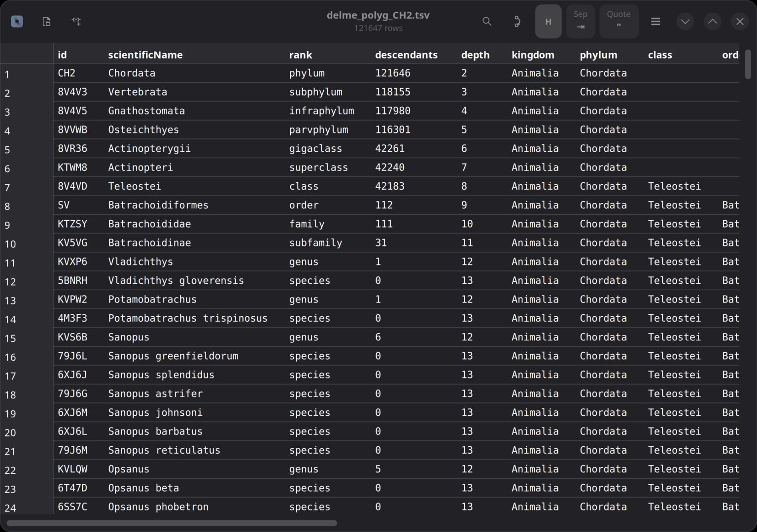
Task: Open the Sep separator selector
Action: (581, 21)
